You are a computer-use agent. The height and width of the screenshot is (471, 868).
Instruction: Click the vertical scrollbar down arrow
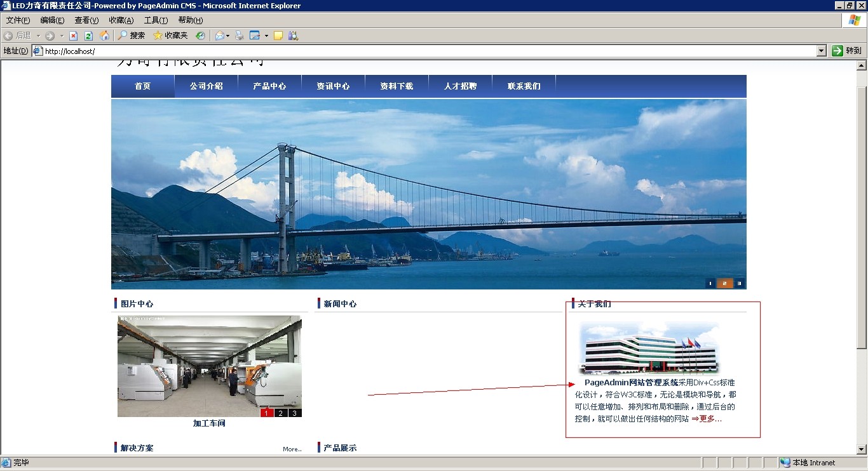click(862, 449)
